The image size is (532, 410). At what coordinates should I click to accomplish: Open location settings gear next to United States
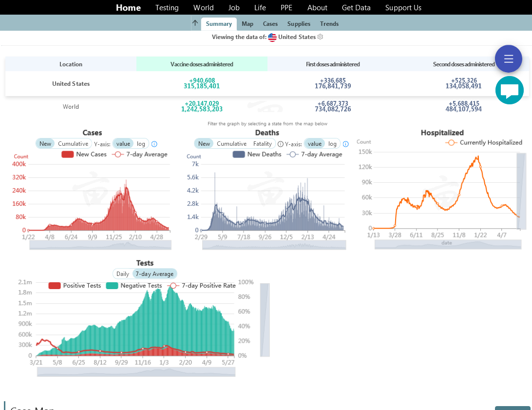point(320,37)
